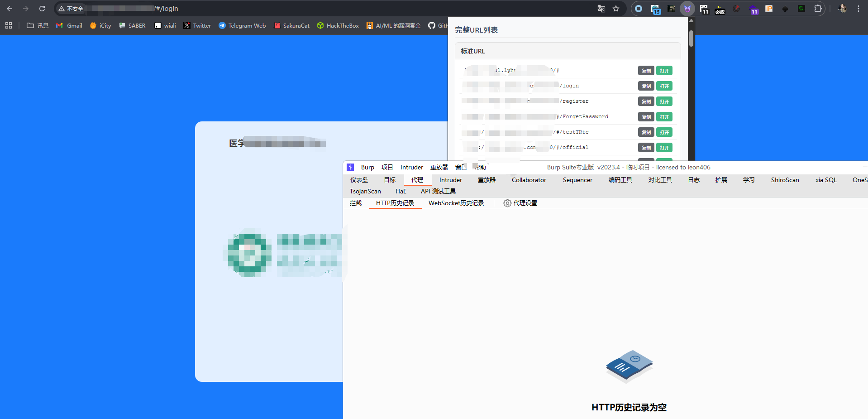Click the address bar URL field
This screenshot has width=868, height=419.
coord(339,9)
